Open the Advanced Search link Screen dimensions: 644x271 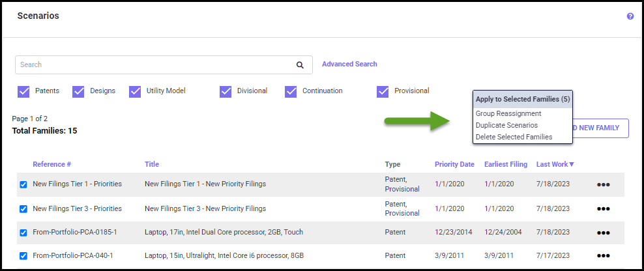point(349,64)
